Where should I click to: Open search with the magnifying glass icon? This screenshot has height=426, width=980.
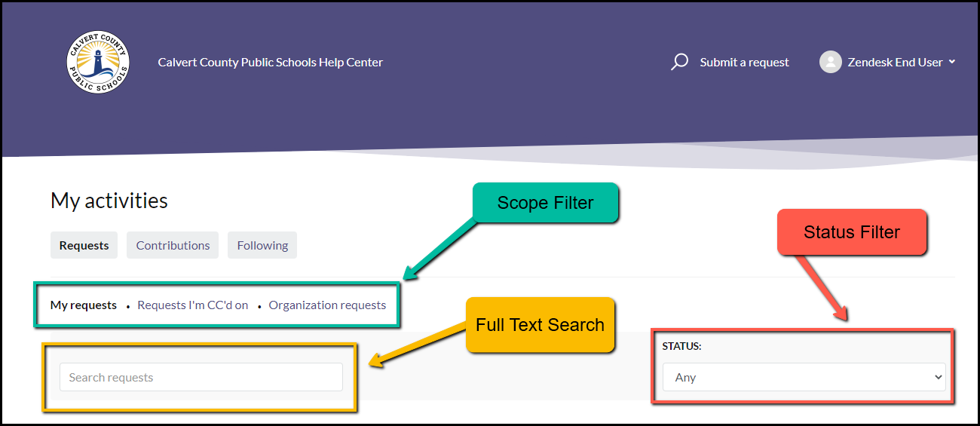[x=679, y=62]
